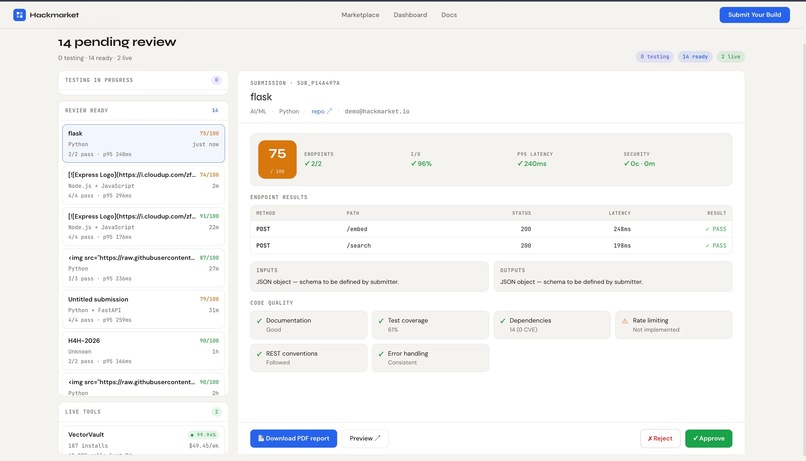Viewport: 806px width, 461px height.
Task: Click the Submit Your Build button
Action: click(x=754, y=15)
